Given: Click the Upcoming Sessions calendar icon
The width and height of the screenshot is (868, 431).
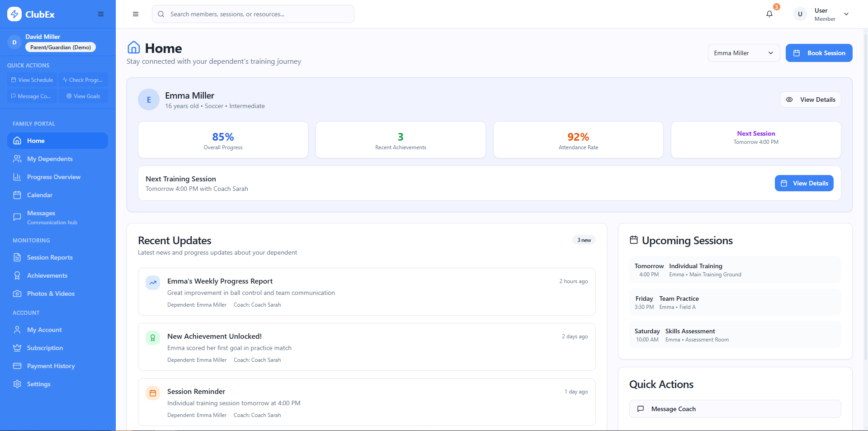Looking at the screenshot, I should coord(634,240).
